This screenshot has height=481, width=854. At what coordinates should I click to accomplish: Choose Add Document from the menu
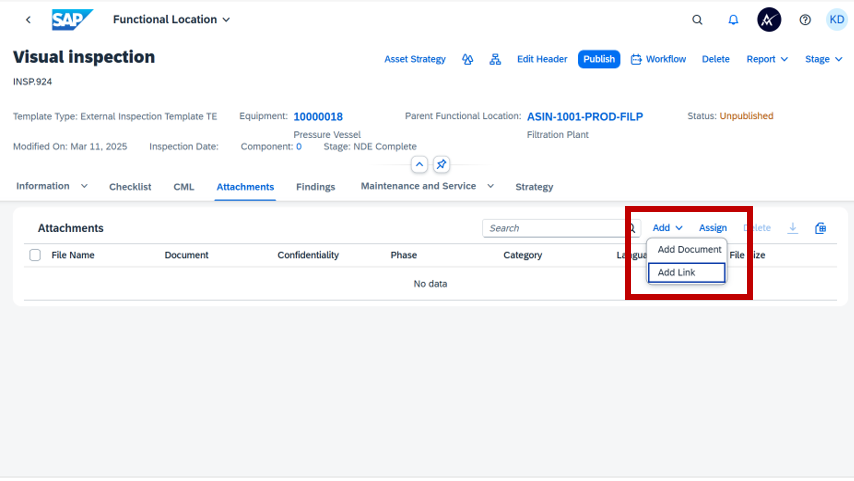click(x=689, y=249)
